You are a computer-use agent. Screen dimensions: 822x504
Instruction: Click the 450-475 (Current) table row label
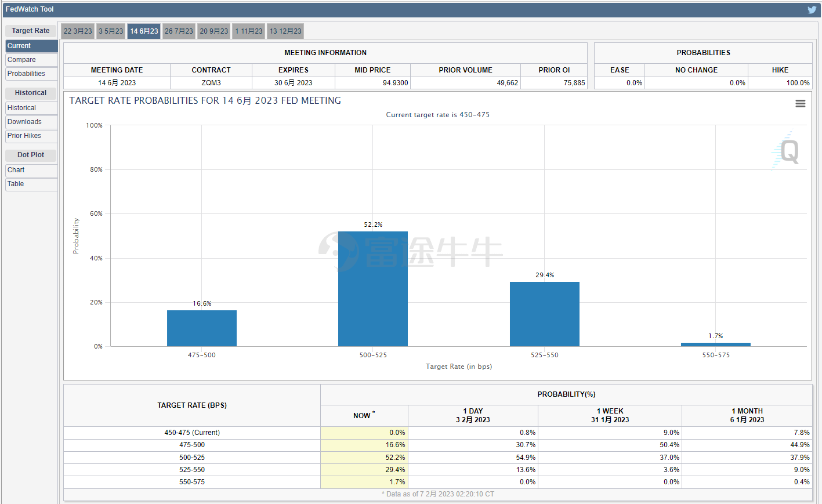click(x=192, y=433)
